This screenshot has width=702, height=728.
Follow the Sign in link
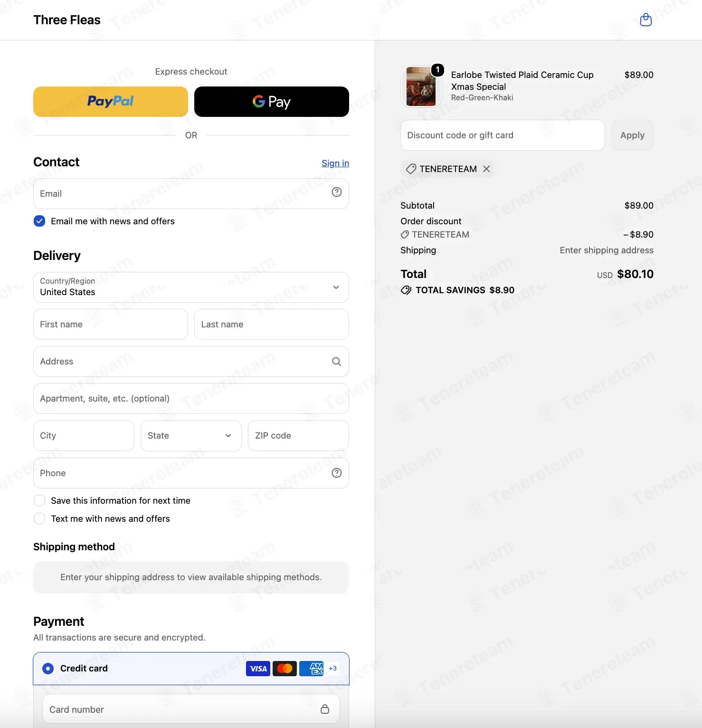pos(335,163)
